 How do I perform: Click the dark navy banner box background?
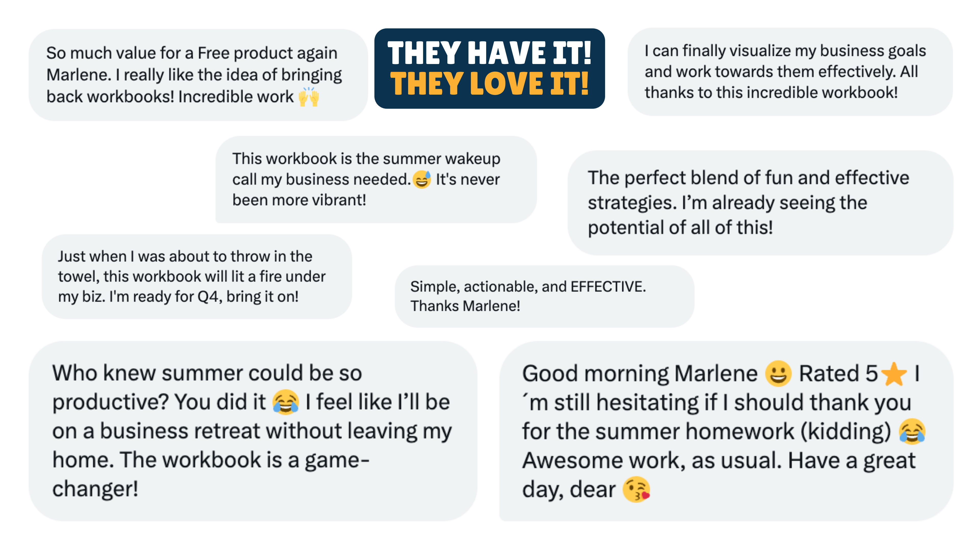(490, 68)
